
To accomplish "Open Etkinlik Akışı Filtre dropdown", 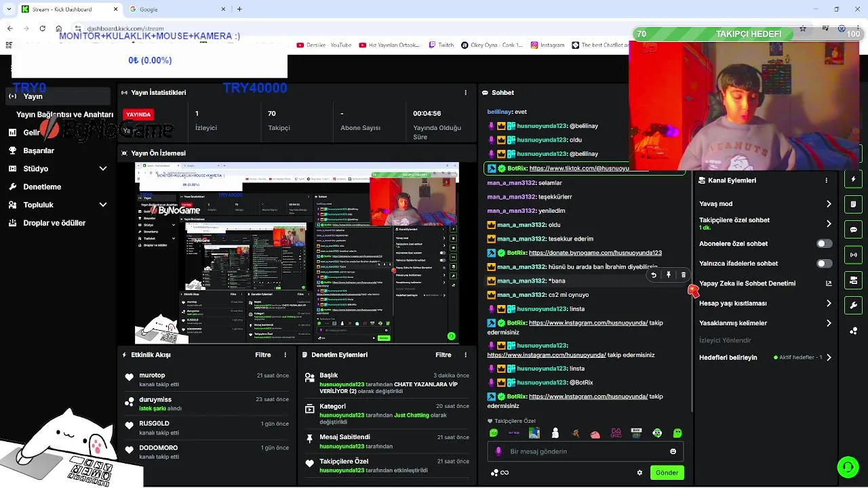I will coord(263,354).
